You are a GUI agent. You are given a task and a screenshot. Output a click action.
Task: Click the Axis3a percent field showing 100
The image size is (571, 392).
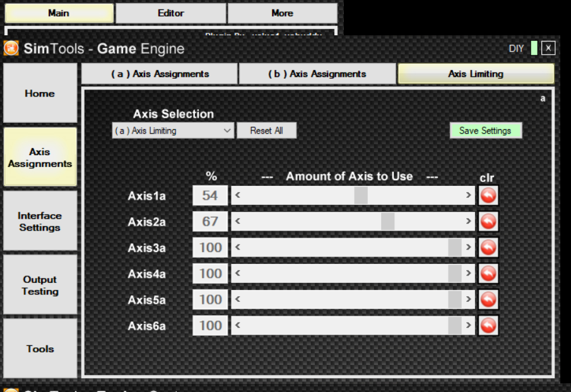coord(210,247)
